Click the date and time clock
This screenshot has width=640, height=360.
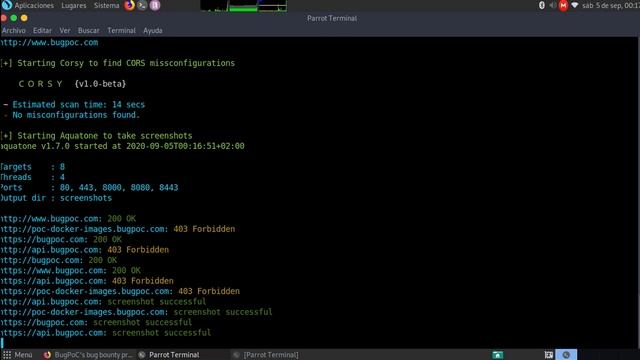pyautogui.click(x=611, y=5)
